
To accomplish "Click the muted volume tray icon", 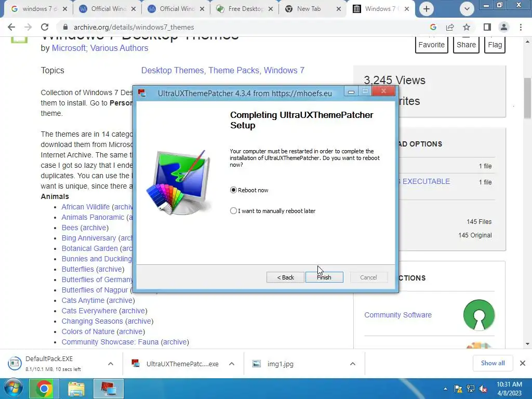I will click(x=483, y=389).
